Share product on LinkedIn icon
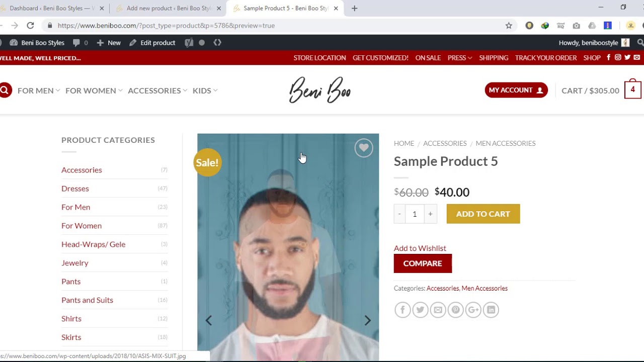Image resolution: width=644 pixels, height=362 pixels. [x=491, y=310]
